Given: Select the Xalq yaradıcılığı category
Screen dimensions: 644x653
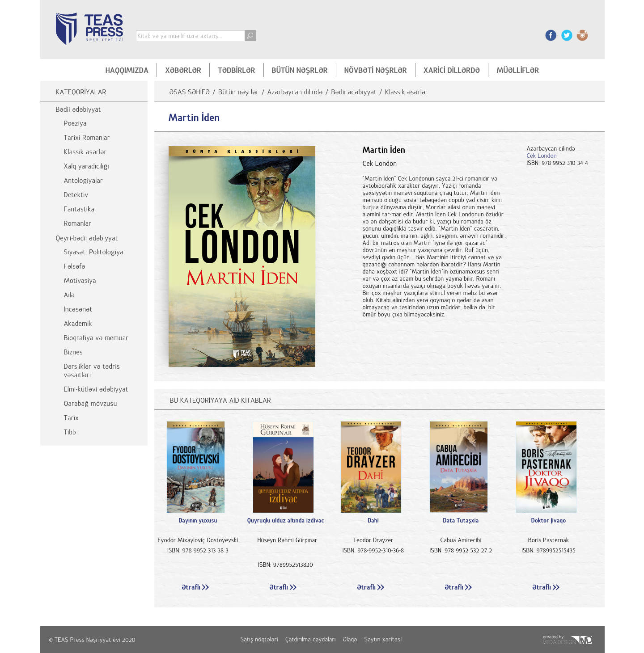Looking at the screenshot, I should click(86, 166).
